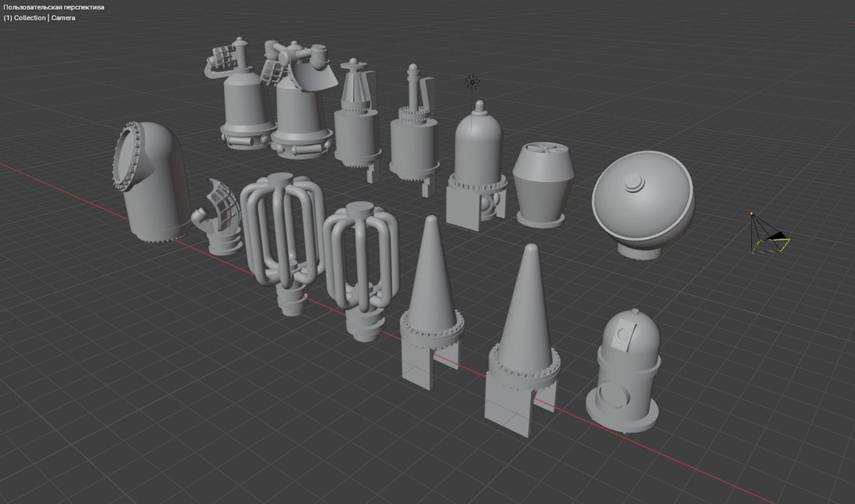Select the larger tubular cage coil model

click(281, 233)
